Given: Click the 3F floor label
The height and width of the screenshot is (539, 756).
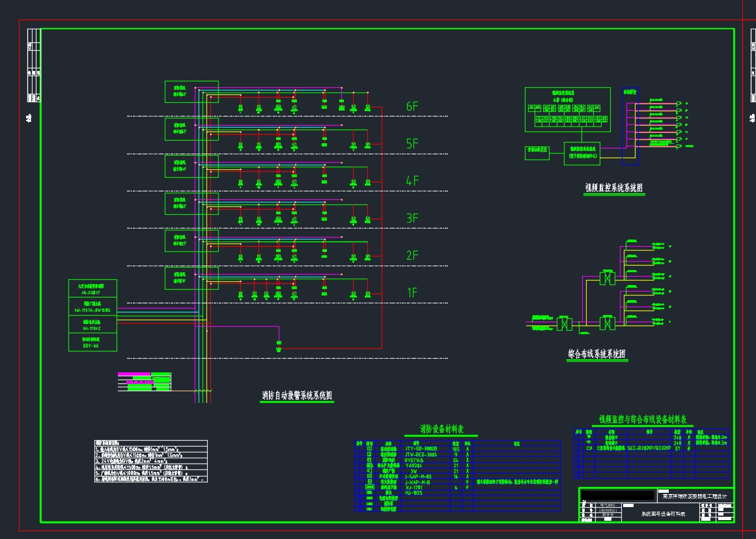Looking at the screenshot, I should pos(412,218).
